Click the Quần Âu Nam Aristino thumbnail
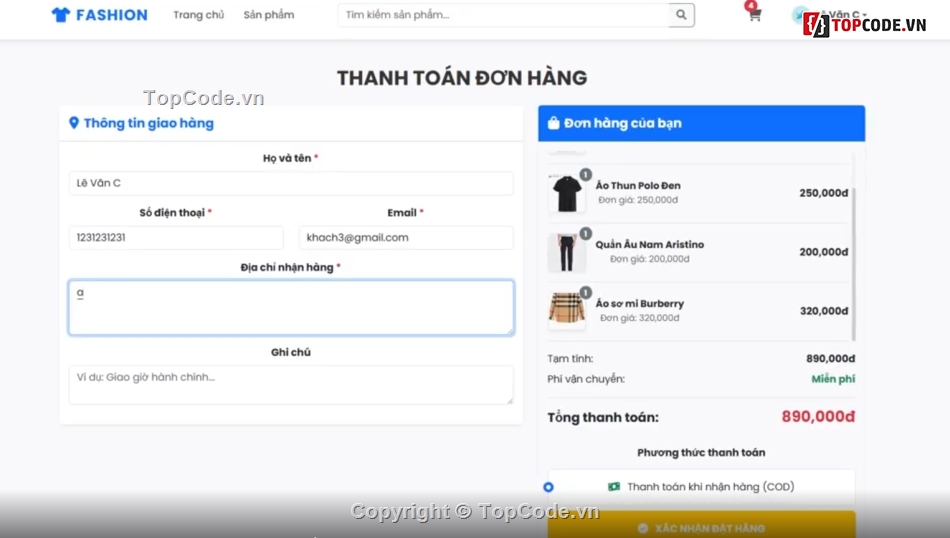Screen dimensions: 950x538 pyautogui.click(x=566, y=252)
